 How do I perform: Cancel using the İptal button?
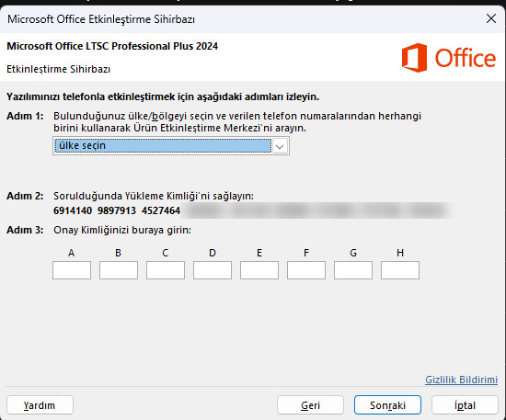tap(465, 405)
